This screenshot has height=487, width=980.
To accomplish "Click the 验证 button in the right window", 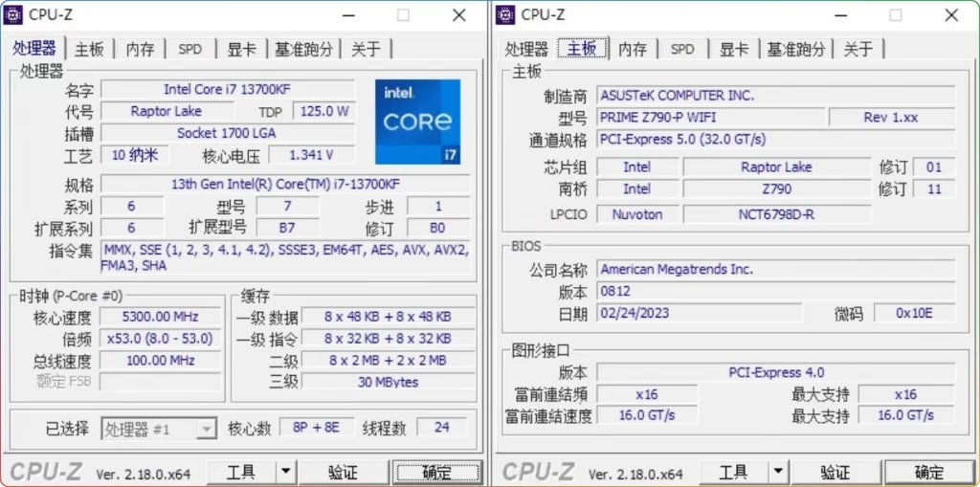I will pos(835,472).
